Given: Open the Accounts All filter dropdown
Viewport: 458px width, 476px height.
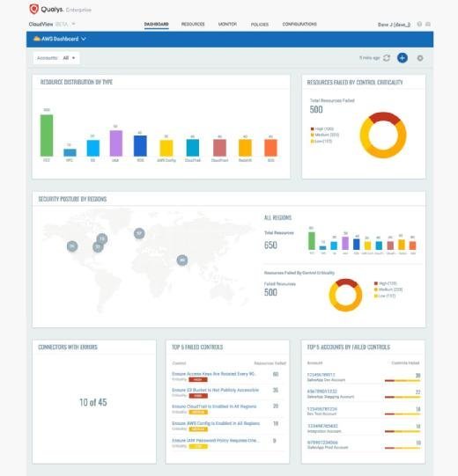Looking at the screenshot, I should [x=56, y=58].
